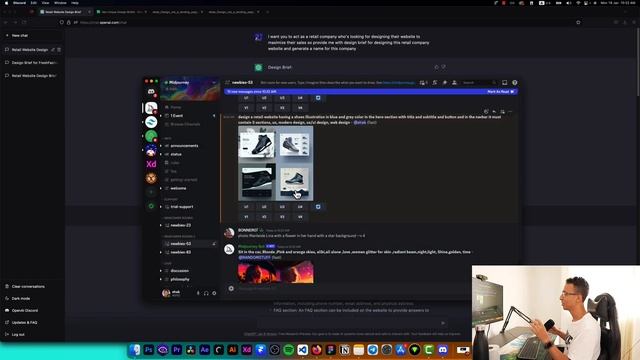Open Discord Help question mark icon
This screenshot has height=360, width=640.
(x=515, y=82)
